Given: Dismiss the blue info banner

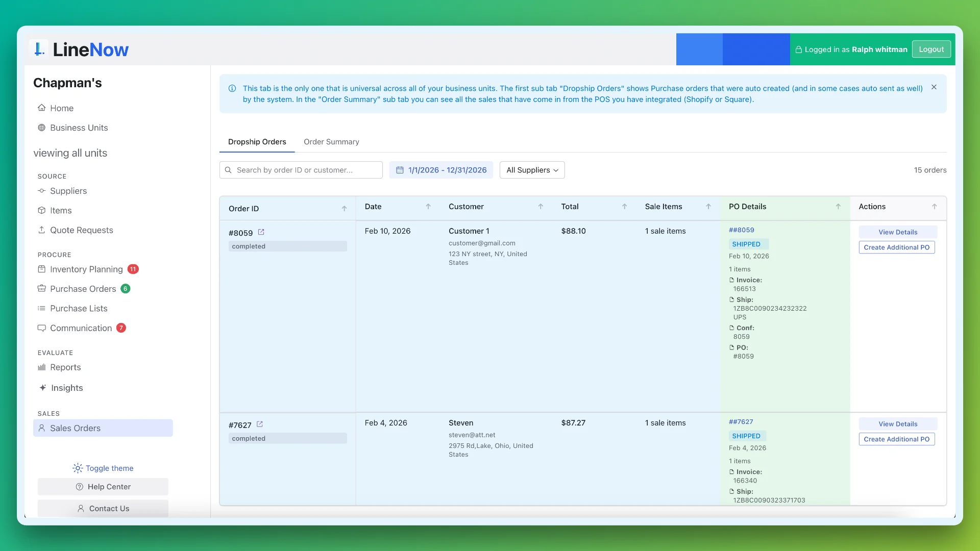Looking at the screenshot, I should pyautogui.click(x=934, y=87).
